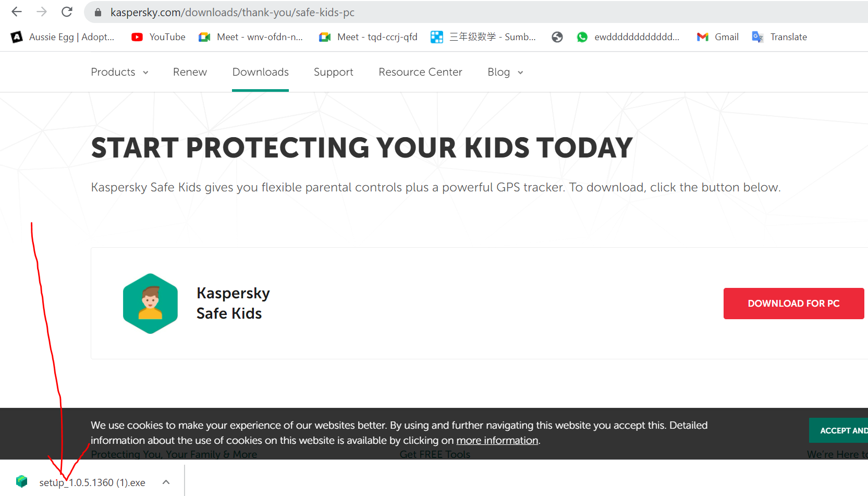This screenshot has width=868, height=496.
Task: Open the Support page
Action: [x=333, y=72]
